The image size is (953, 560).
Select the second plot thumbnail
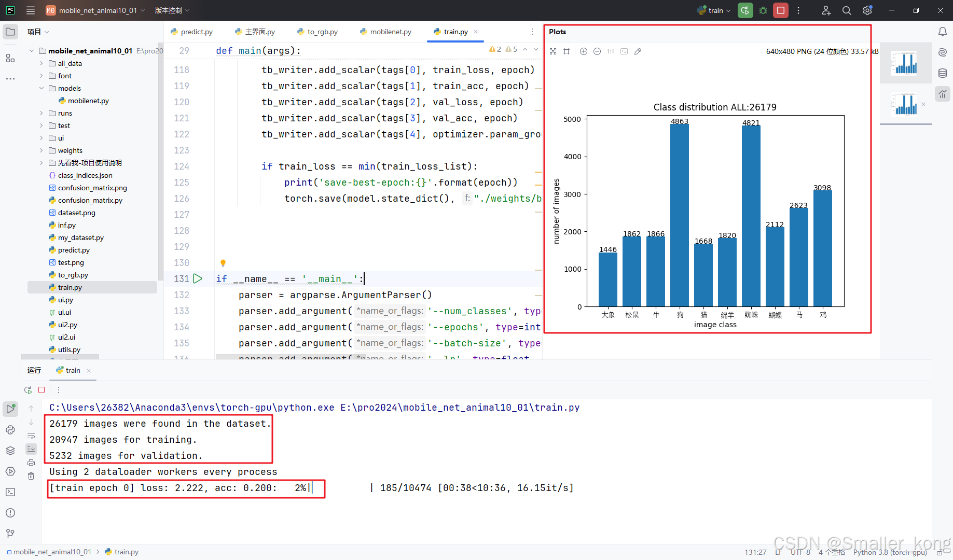click(x=905, y=104)
